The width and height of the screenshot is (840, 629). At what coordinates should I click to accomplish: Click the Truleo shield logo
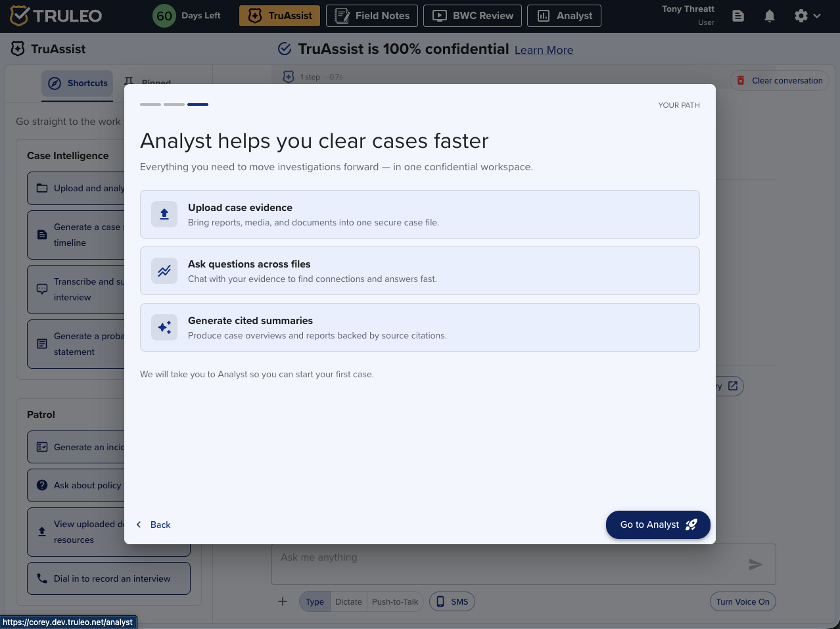(x=19, y=16)
